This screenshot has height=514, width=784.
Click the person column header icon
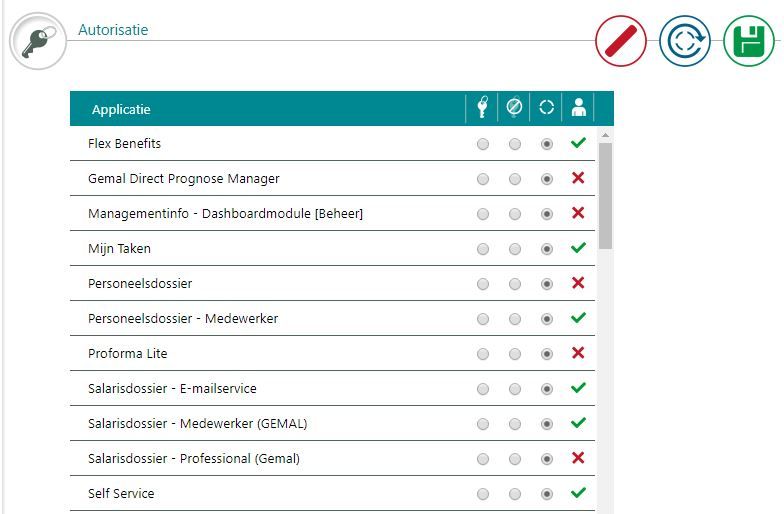click(x=578, y=108)
